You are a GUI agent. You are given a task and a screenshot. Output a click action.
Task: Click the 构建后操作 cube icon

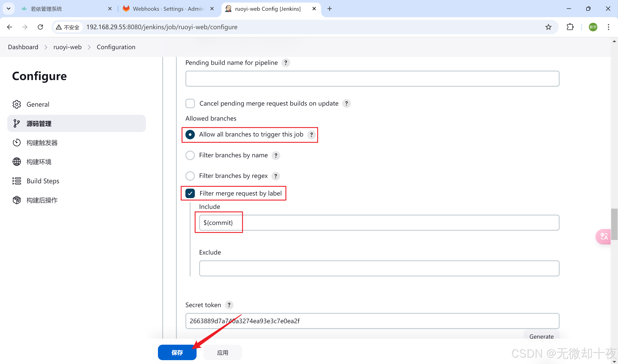tap(17, 200)
